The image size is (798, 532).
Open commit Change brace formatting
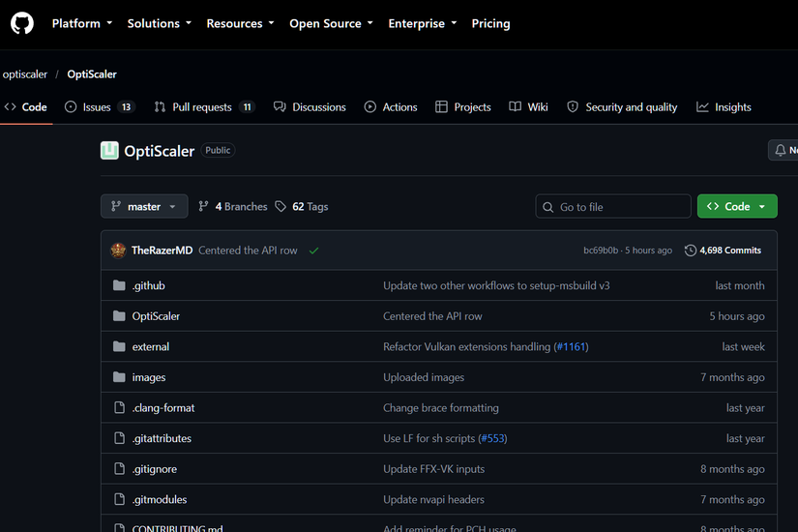(441, 408)
